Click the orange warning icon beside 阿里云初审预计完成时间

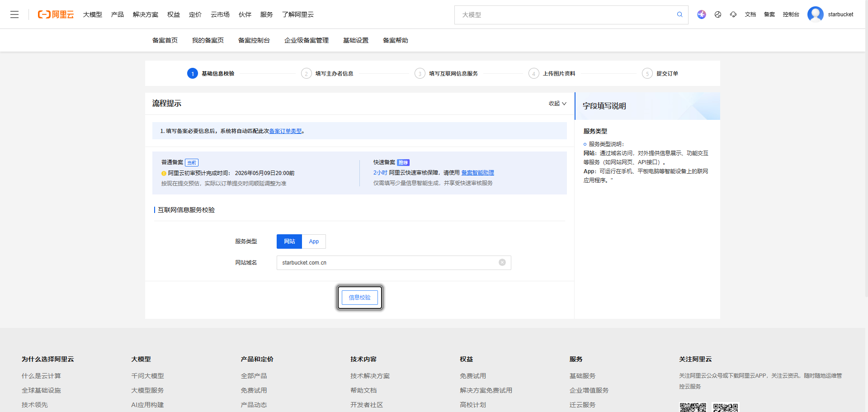[164, 173]
